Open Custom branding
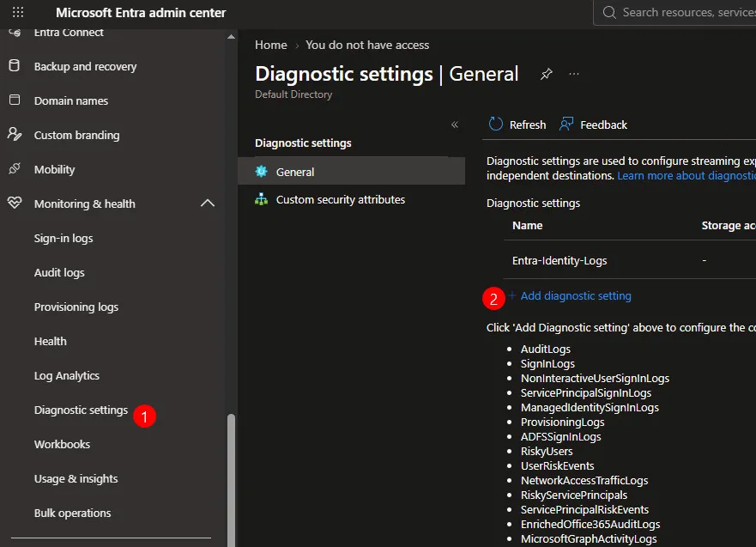756x547 pixels. pyautogui.click(x=76, y=135)
